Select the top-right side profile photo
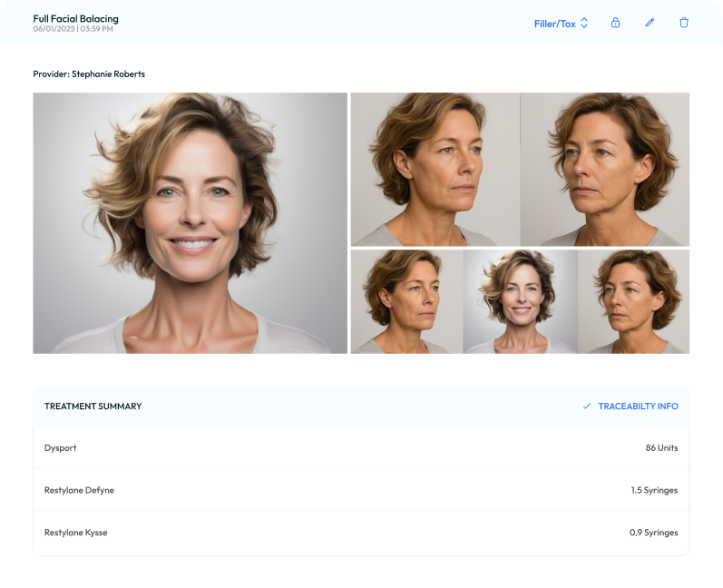The image size is (723, 588). [x=605, y=169]
